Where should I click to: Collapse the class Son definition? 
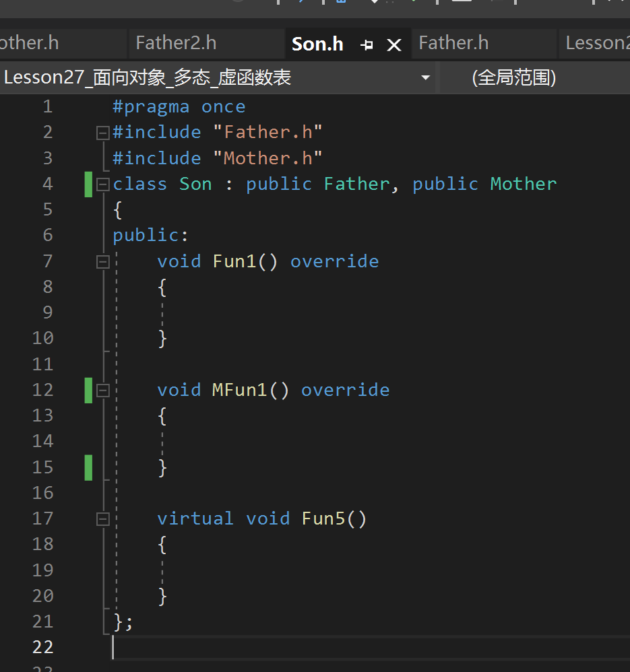(x=102, y=184)
